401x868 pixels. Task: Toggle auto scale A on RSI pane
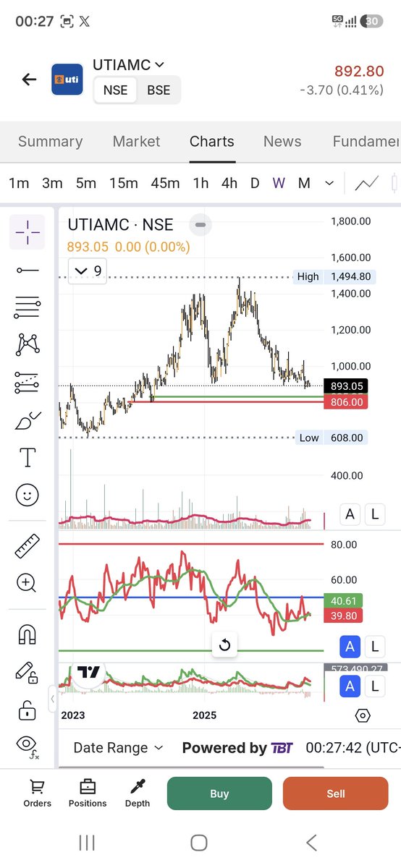pyautogui.click(x=350, y=645)
